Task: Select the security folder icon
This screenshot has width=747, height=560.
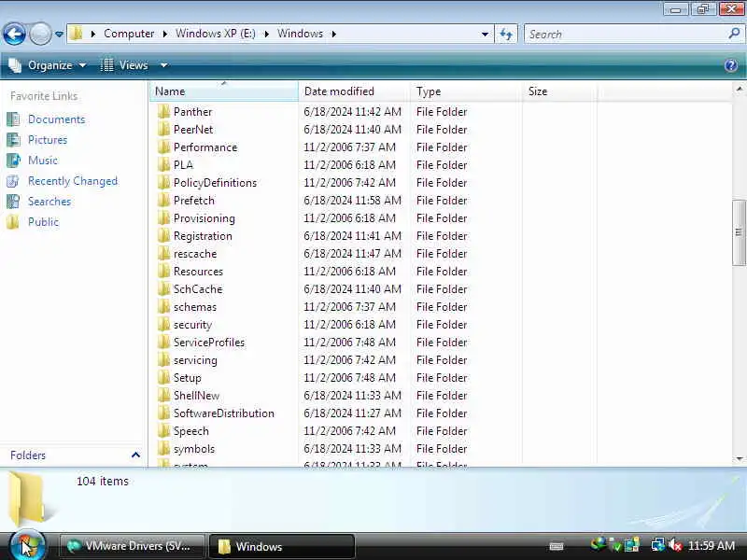Action: click(164, 324)
